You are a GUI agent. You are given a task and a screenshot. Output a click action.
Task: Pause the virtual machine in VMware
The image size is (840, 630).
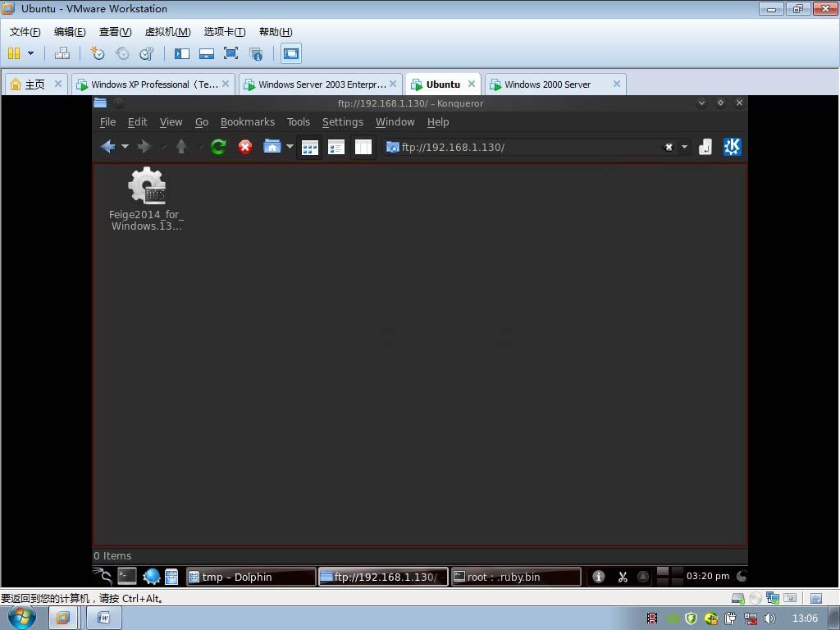(15, 53)
